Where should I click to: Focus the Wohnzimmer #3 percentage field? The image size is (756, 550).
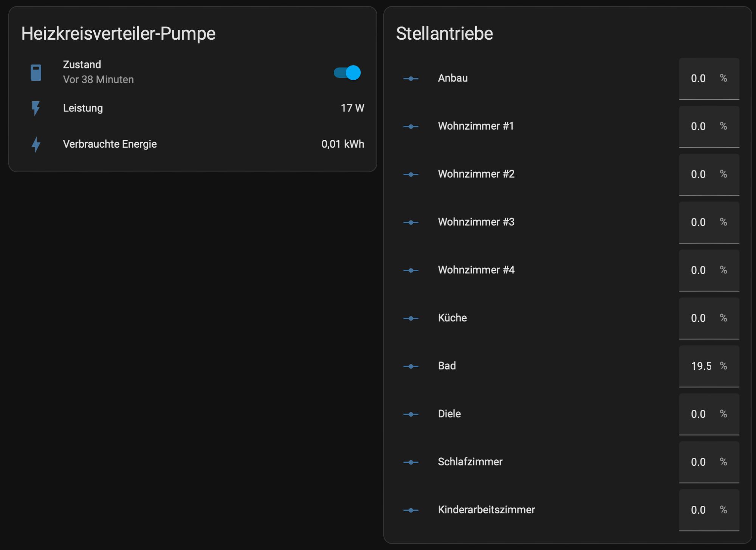point(709,222)
